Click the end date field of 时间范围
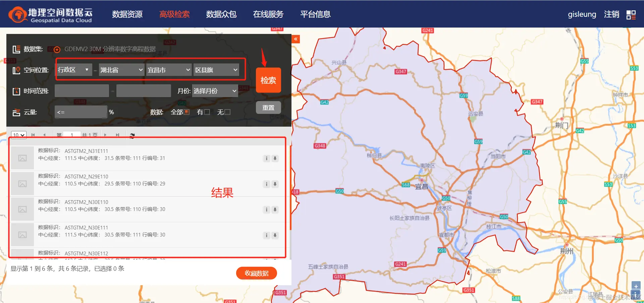This screenshot has width=644, height=303. pos(144,91)
